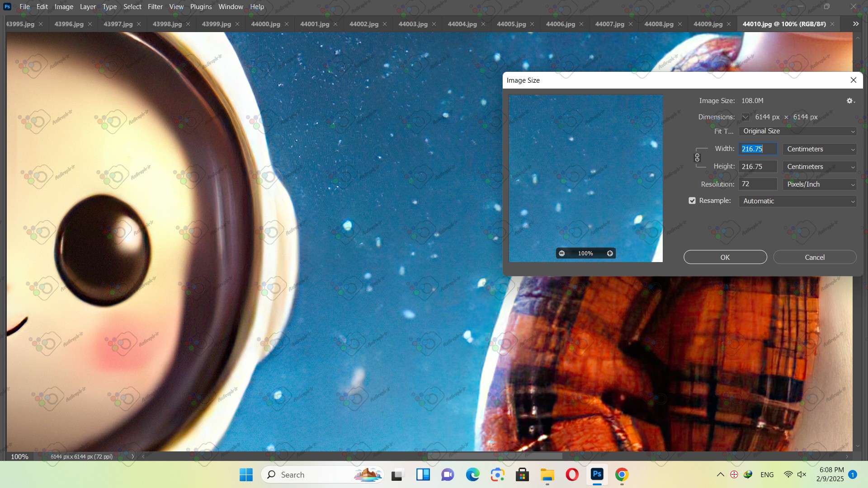This screenshot has height=488, width=868.
Task: Open the Filter menu
Action: (155, 7)
